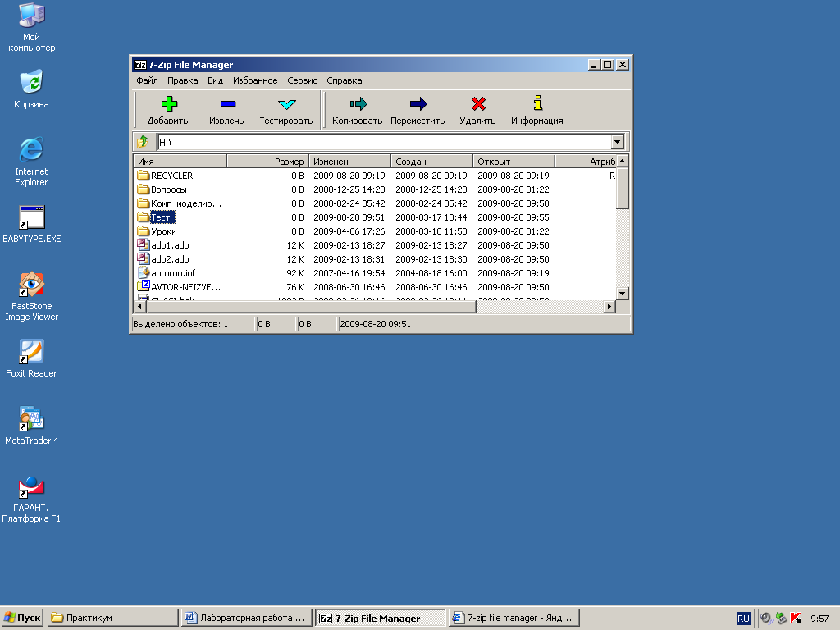The width and height of the screenshot is (840, 630).
Task: Click status bar text Выделено объектов: 1
Action: [x=180, y=324]
